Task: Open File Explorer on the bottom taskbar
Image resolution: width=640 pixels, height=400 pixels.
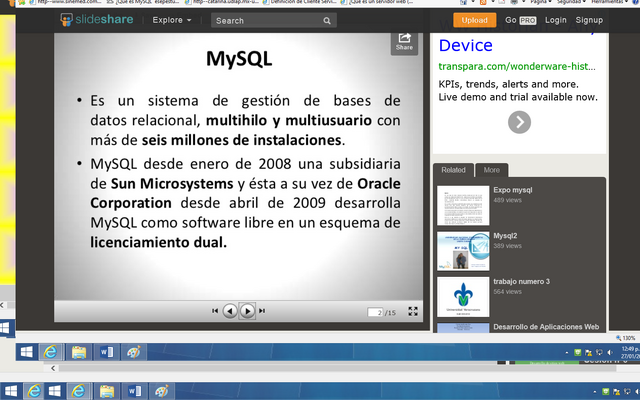Action: 107,391
